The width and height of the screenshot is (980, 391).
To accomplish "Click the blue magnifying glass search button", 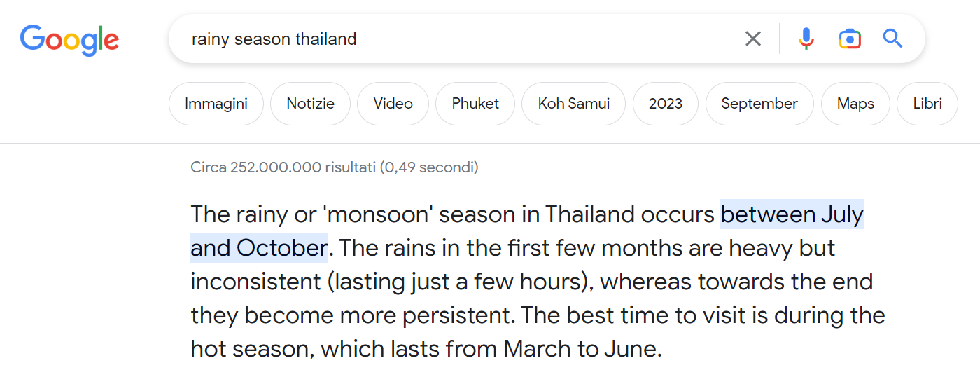I will pos(892,39).
